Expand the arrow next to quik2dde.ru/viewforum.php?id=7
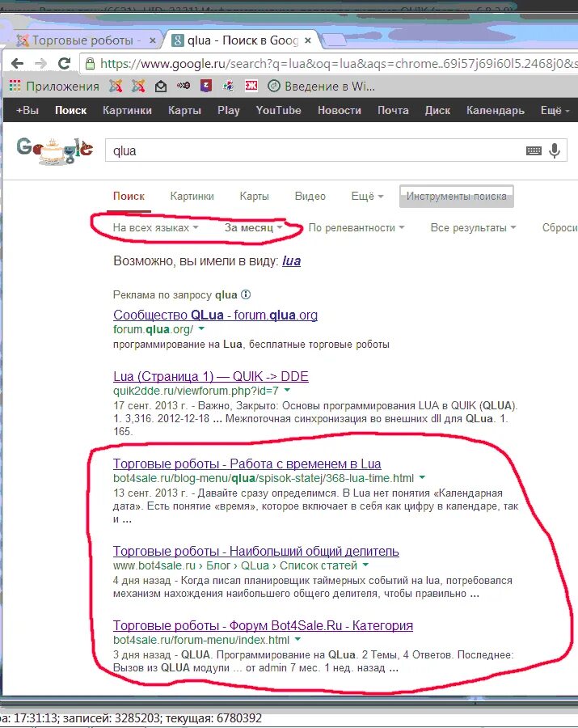This screenshot has width=578, height=728. click(287, 390)
